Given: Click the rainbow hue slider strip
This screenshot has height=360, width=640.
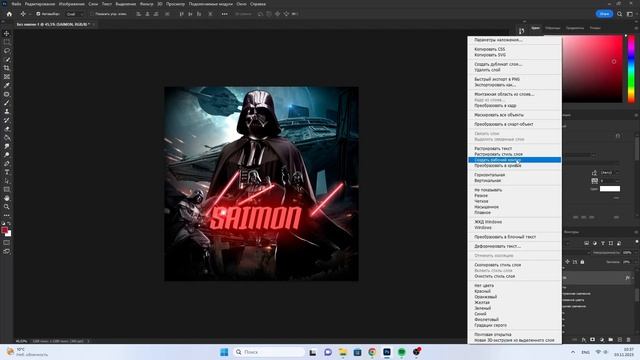Looking at the screenshot, I should [631, 69].
